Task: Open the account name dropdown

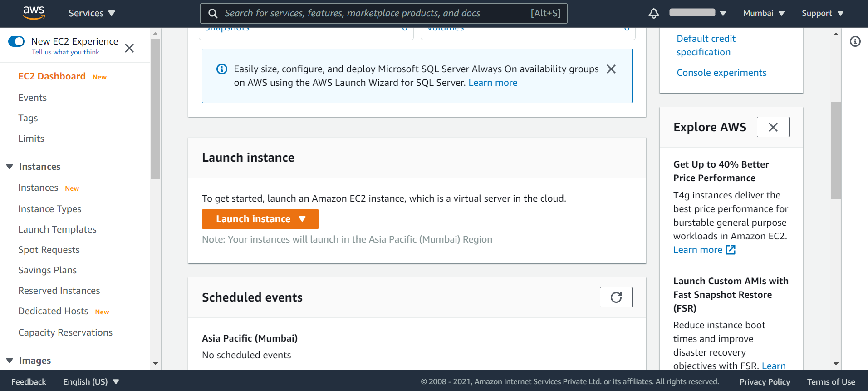Action: point(698,13)
